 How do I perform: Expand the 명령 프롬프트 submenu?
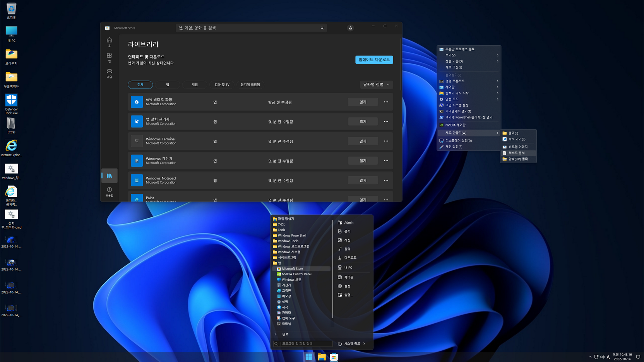[469, 81]
